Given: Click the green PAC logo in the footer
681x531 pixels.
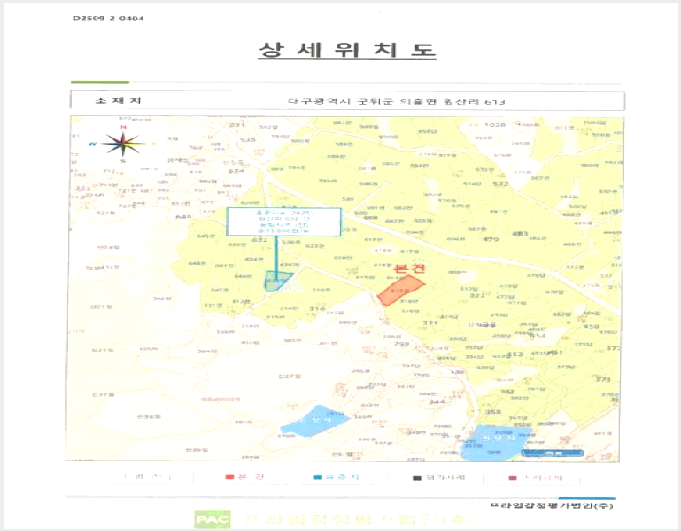Looking at the screenshot, I should [212, 520].
